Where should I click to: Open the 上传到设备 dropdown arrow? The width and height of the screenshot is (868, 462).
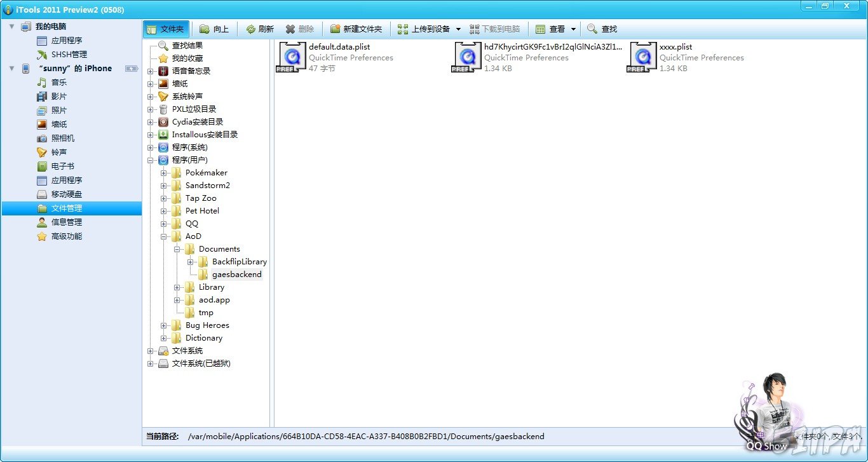[459, 29]
